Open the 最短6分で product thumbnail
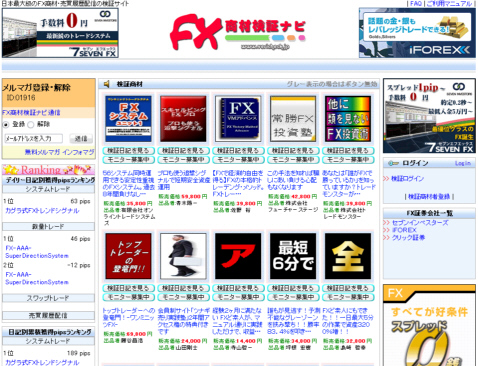 pyautogui.click(x=293, y=256)
